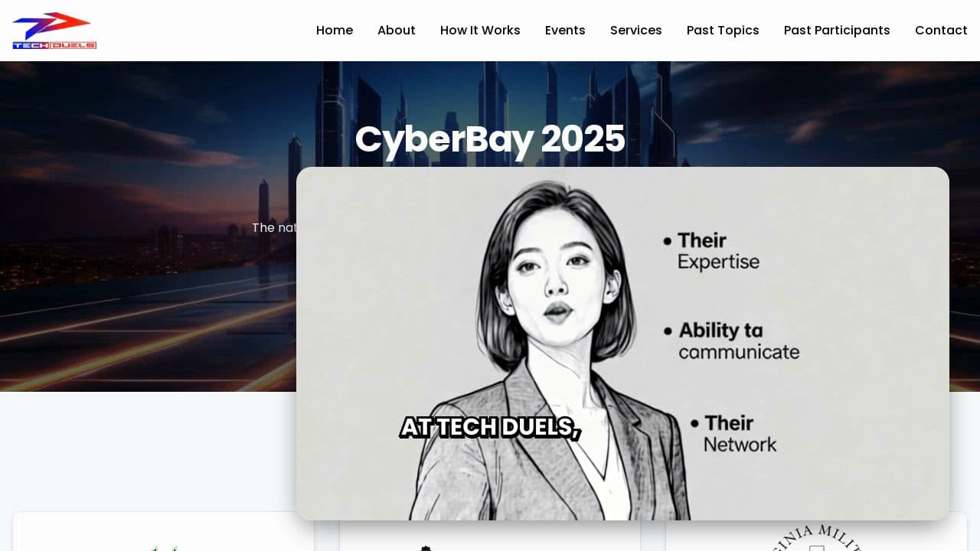Viewport: 980px width, 551px height.
Task: Click the "Their Expertise" bullet in video
Action: pyautogui.click(x=718, y=251)
